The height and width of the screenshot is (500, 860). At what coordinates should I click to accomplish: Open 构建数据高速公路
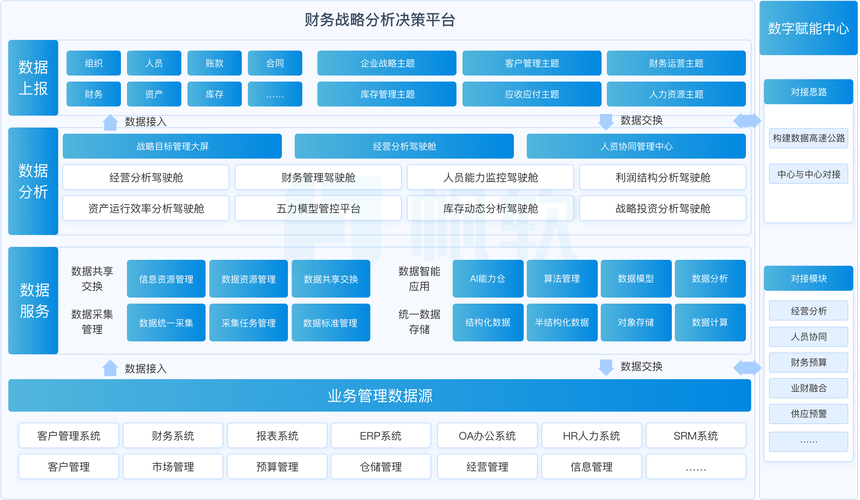pyautogui.click(x=808, y=138)
